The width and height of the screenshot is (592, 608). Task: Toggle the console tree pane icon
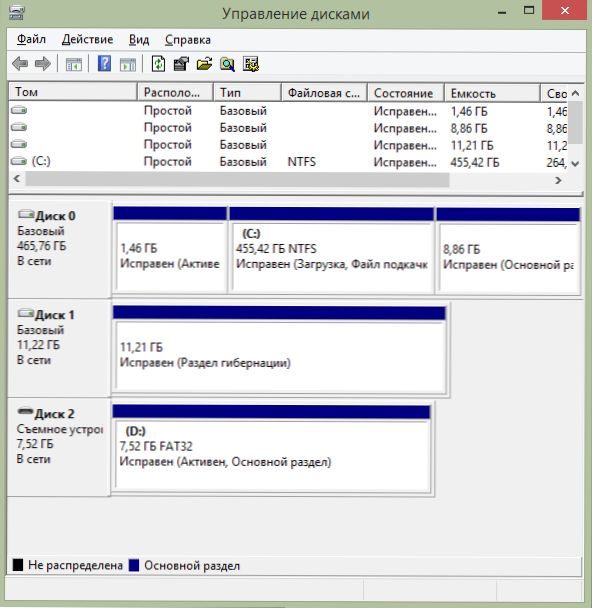tap(74, 64)
